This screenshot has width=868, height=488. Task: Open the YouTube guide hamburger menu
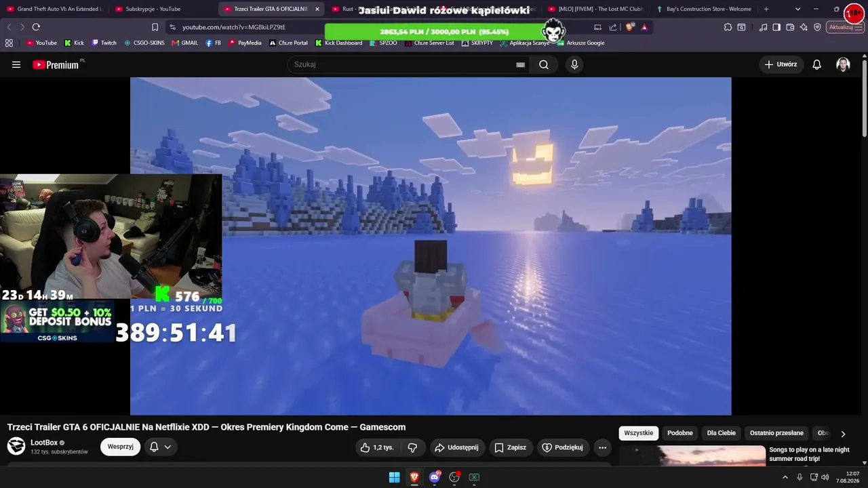coord(16,64)
